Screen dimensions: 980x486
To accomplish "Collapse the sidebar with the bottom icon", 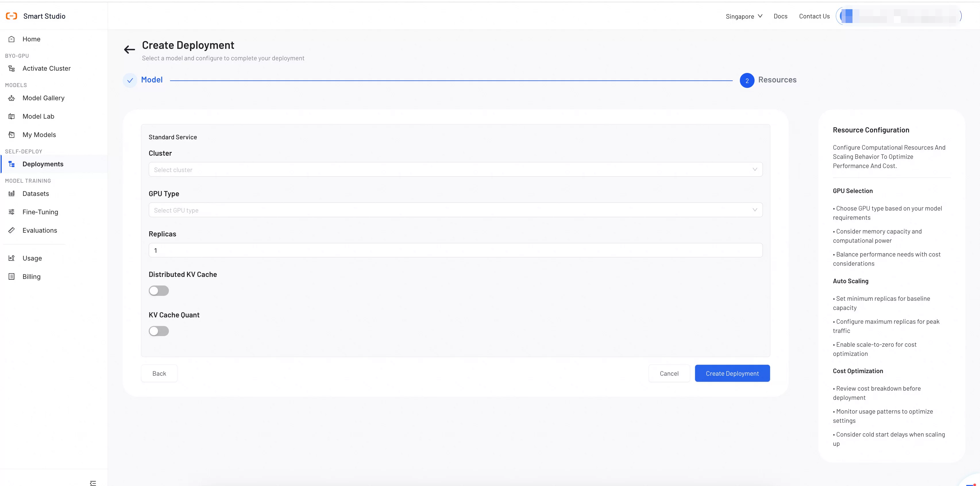I will coord(93,483).
